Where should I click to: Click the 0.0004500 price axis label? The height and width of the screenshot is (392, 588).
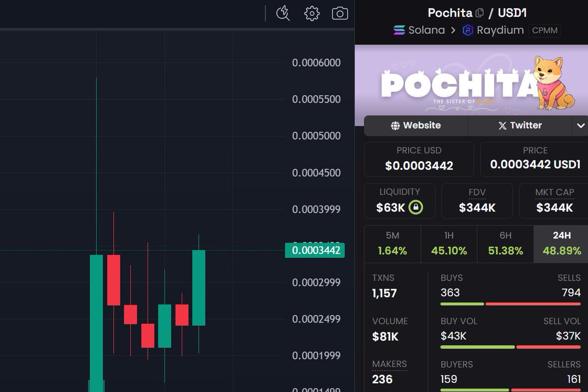click(x=316, y=172)
